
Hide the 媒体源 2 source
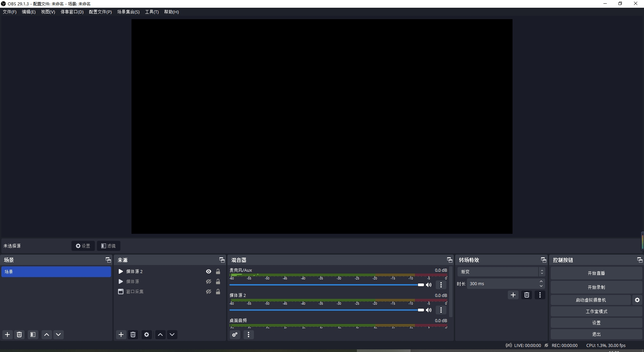click(209, 271)
